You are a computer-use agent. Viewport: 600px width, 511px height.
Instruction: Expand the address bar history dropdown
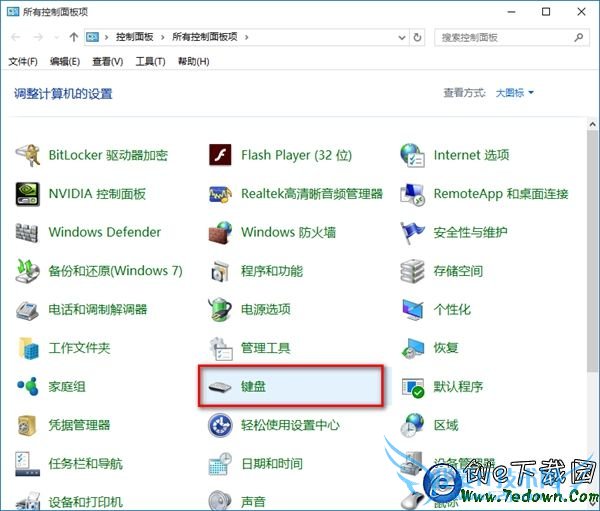pos(402,38)
